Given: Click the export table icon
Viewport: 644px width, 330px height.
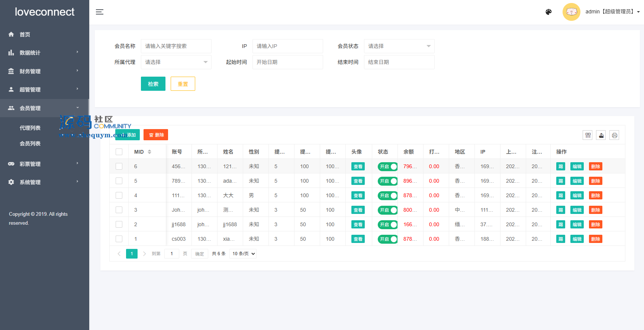Looking at the screenshot, I should click(601, 135).
